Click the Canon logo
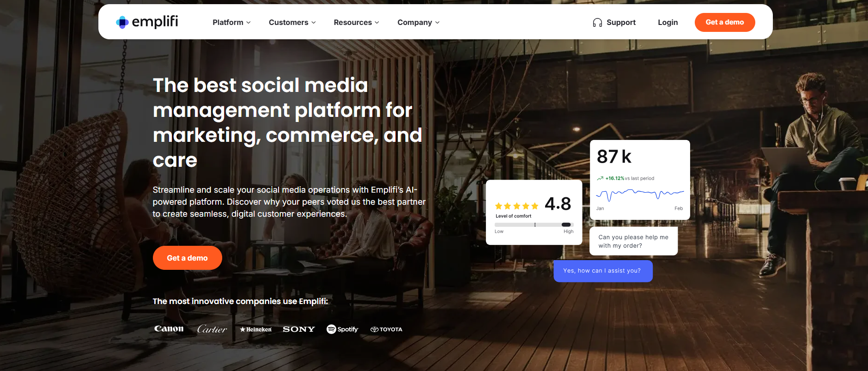Screen dimensions: 868x371 [169, 329]
